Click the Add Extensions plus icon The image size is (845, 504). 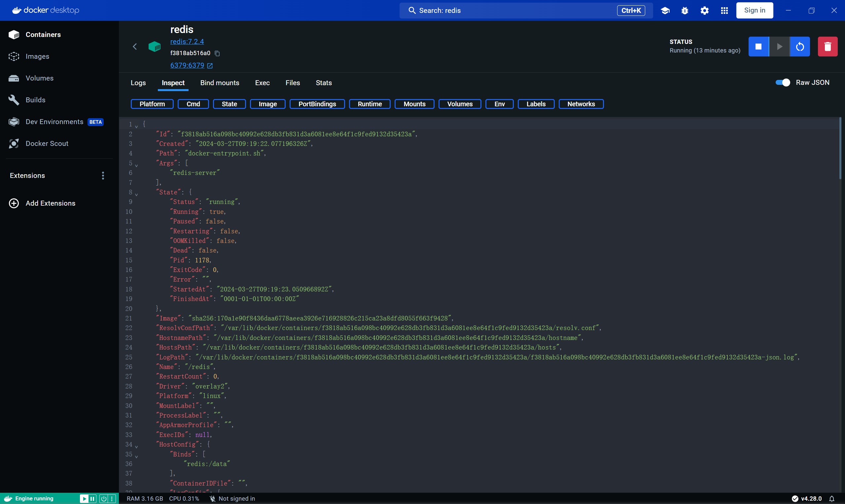14,203
